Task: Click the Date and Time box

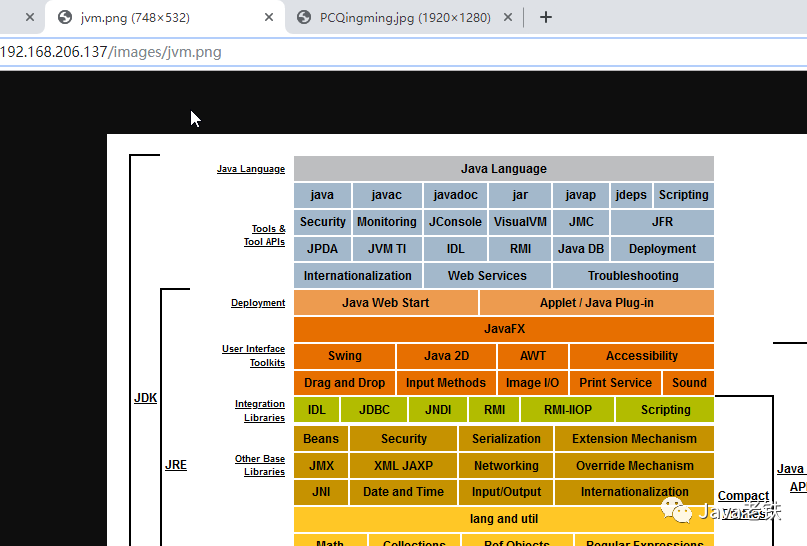Action: click(x=404, y=492)
